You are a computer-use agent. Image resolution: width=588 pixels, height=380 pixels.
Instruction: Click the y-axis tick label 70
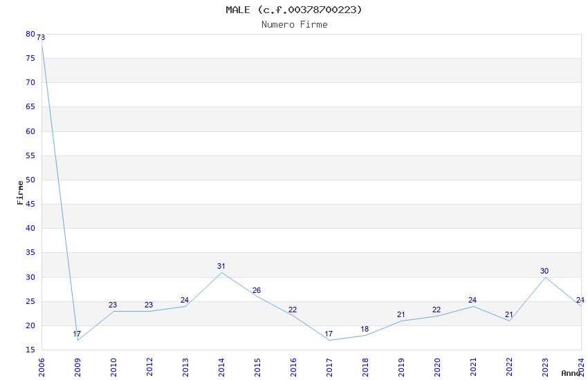pos(30,82)
